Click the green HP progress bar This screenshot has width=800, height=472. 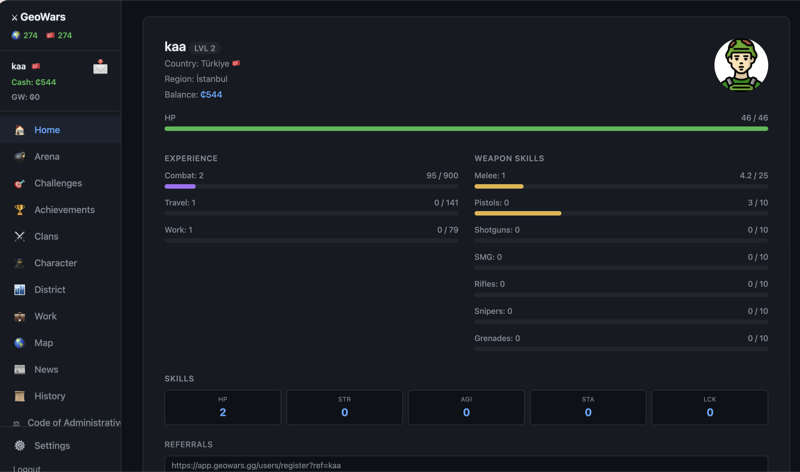click(466, 129)
